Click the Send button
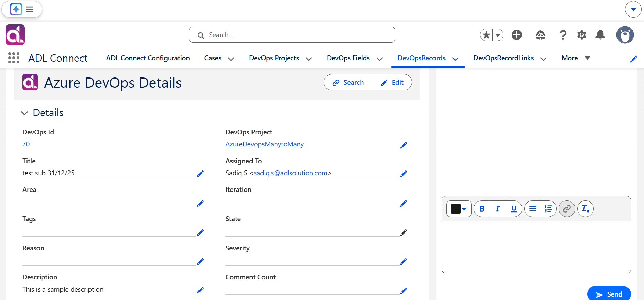The width and height of the screenshot is (644, 300). click(x=609, y=294)
